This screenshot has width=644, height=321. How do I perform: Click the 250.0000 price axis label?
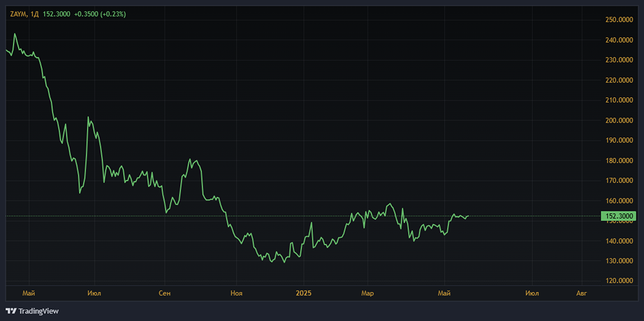(618, 20)
